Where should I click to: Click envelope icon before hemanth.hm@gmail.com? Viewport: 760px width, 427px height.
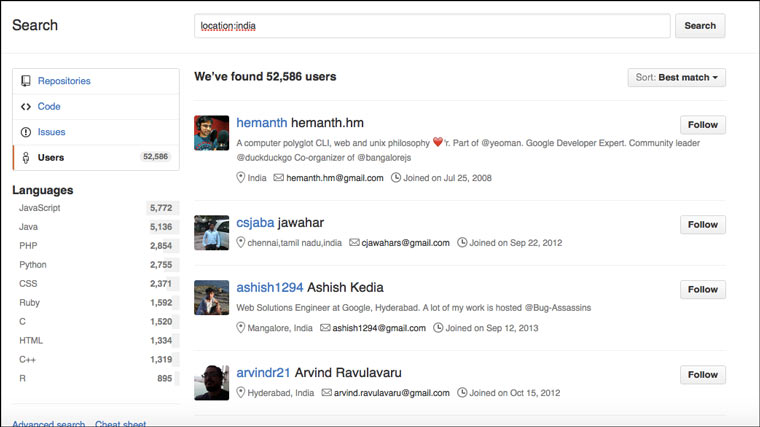point(279,177)
